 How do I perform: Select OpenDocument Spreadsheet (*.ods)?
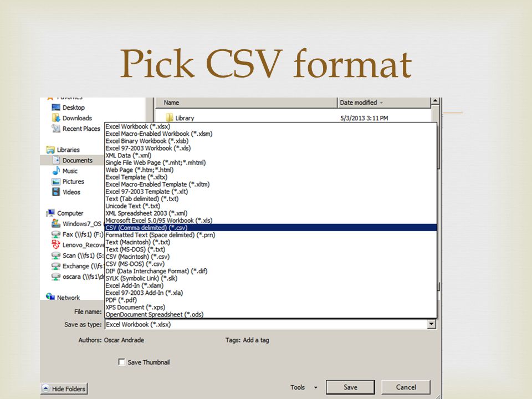tap(270, 315)
